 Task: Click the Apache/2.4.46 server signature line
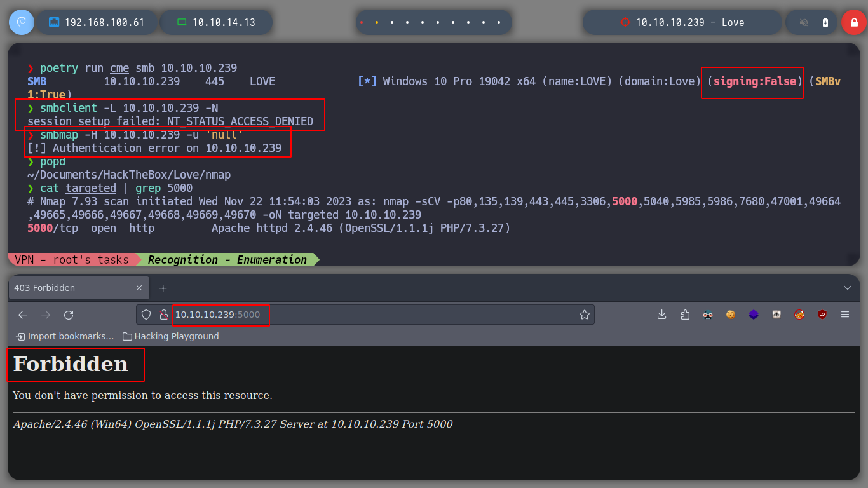[233, 424]
